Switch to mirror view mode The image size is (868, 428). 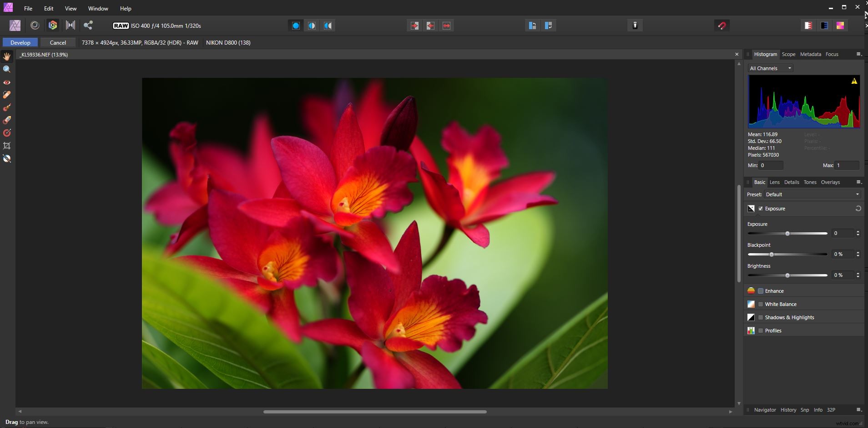pos(328,25)
